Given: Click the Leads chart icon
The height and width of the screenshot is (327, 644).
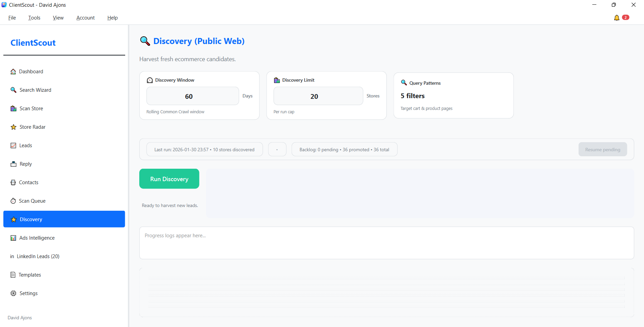Looking at the screenshot, I should [13, 146].
